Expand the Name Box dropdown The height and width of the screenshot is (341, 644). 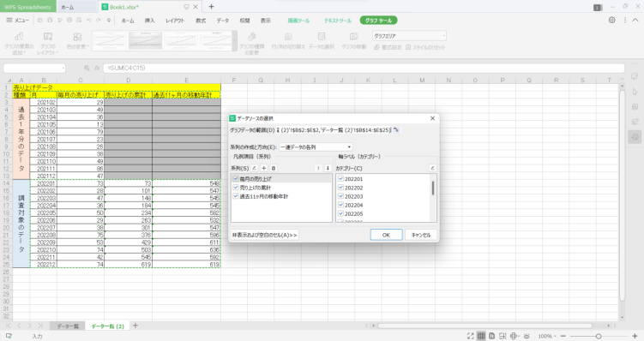point(63,69)
